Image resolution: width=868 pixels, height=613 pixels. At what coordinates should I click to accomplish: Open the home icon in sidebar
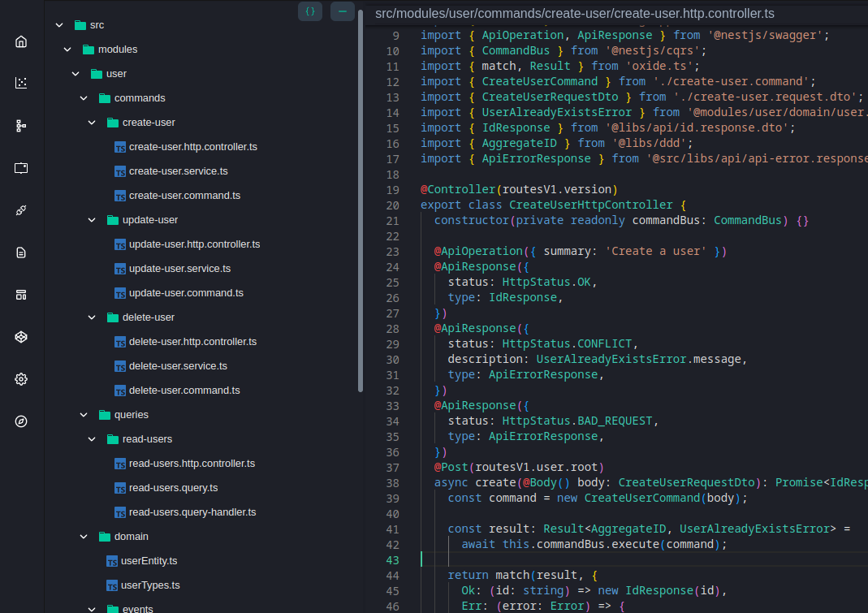tap(21, 41)
